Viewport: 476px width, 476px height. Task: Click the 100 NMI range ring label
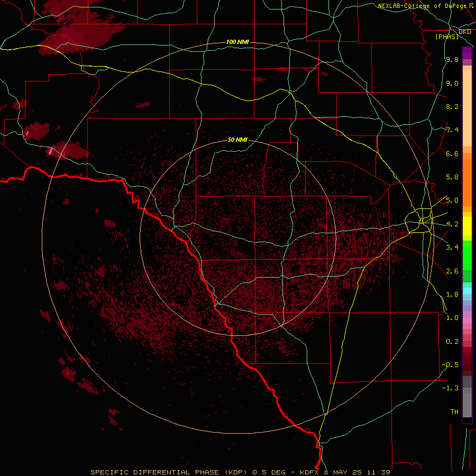pyautogui.click(x=237, y=42)
